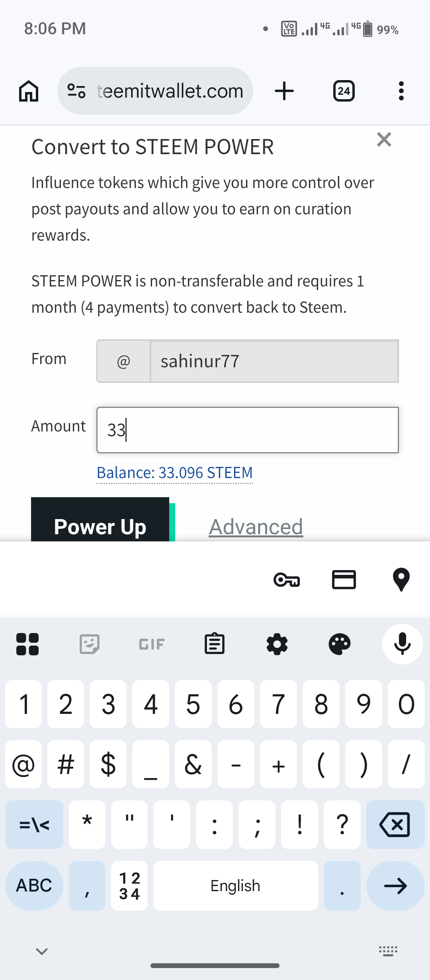The width and height of the screenshot is (430, 980).
Task: Open keyboard clipboard icon
Action: click(x=215, y=644)
